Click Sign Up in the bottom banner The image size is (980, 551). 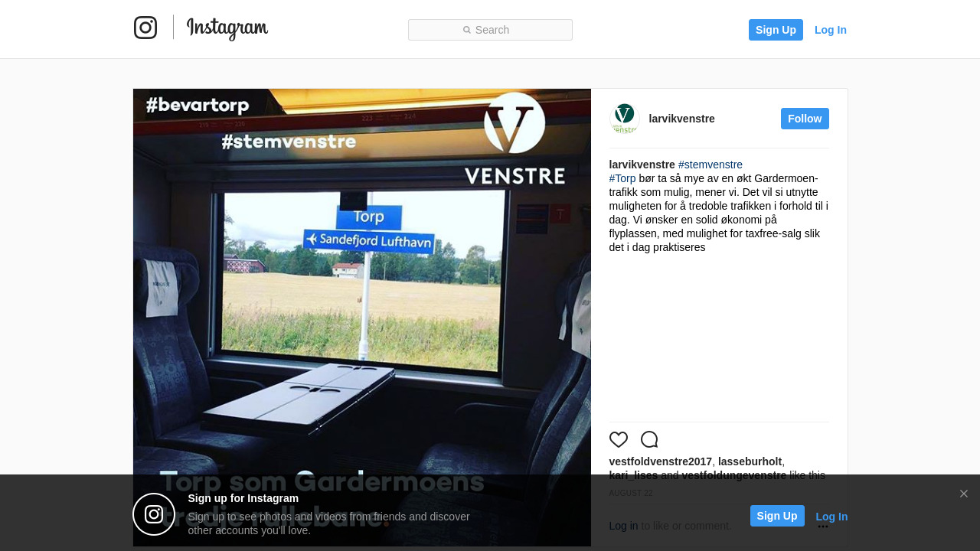777,516
